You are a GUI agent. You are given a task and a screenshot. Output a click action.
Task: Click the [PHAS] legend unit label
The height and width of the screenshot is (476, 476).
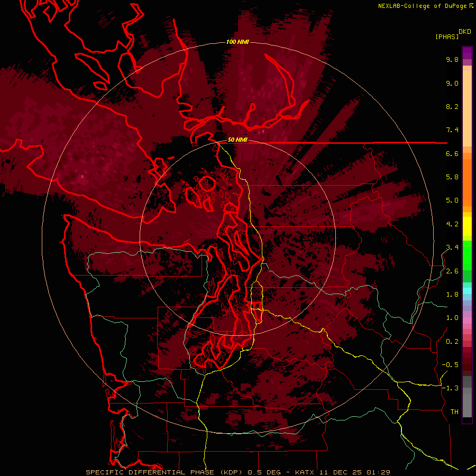click(447, 37)
